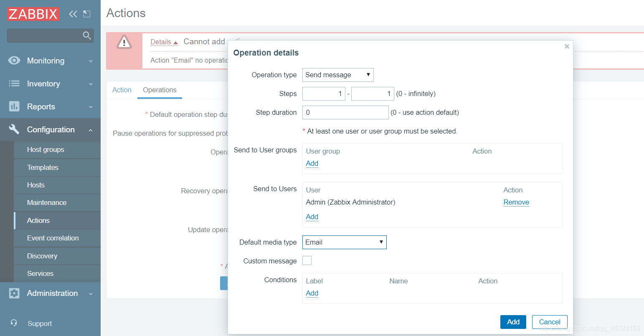Add a user under Send to Users
The image size is (644, 336).
pyautogui.click(x=312, y=217)
